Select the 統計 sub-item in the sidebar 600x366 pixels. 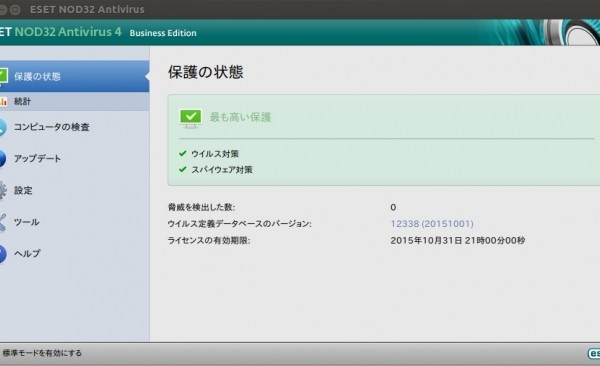pyautogui.click(x=74, y=101)
